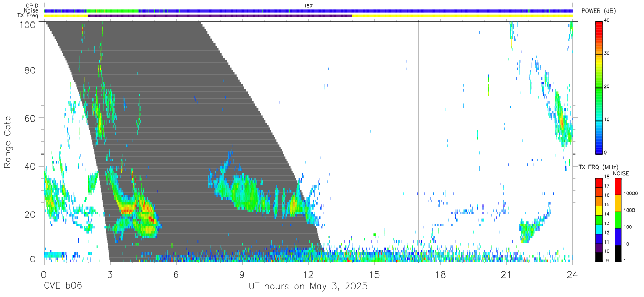The width and height of the screenshot is (644, 297).
Task: Click y-axis tick label 80
Action: (x=30, y=70)
